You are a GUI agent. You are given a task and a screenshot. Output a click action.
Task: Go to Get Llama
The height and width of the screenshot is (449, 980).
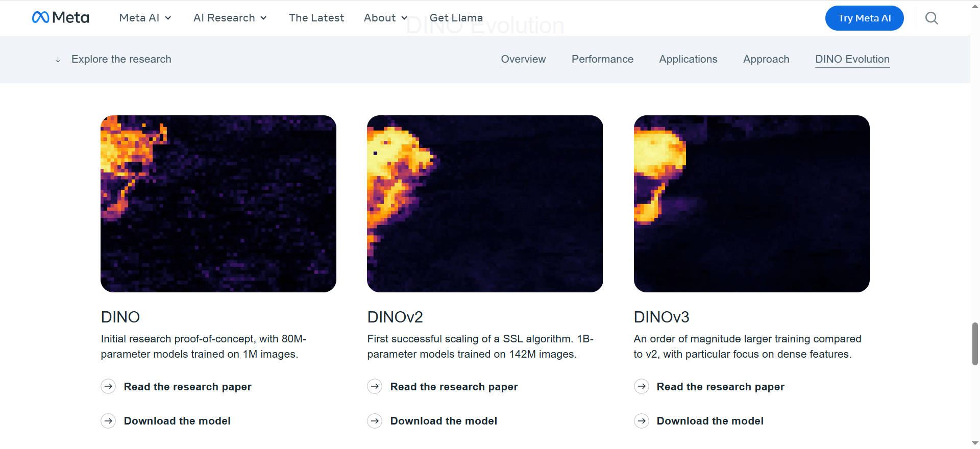click(x=456, y=18)
